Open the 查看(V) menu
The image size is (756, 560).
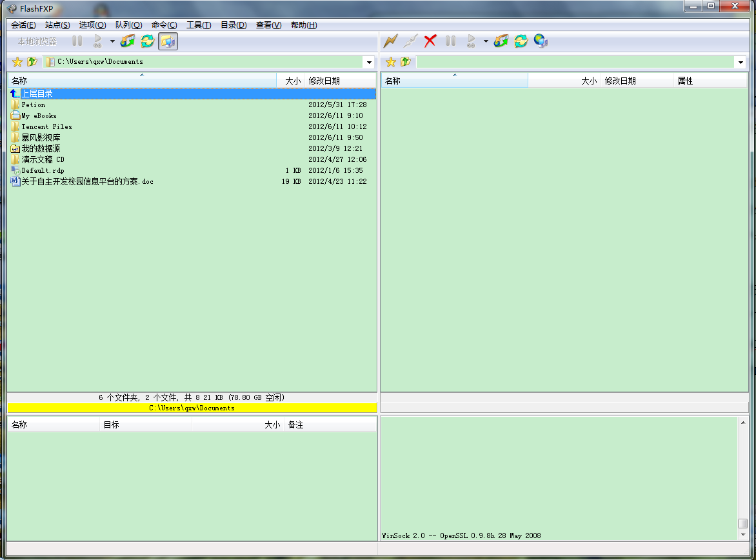tap(268, 25)
